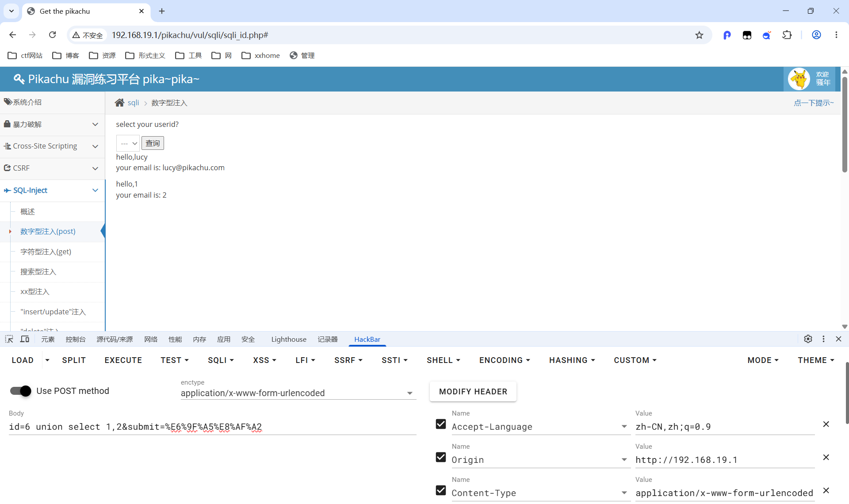Activate the DevTools inspect element icon
The width and height of the screenshot is (849, 504).
(9, 339)
